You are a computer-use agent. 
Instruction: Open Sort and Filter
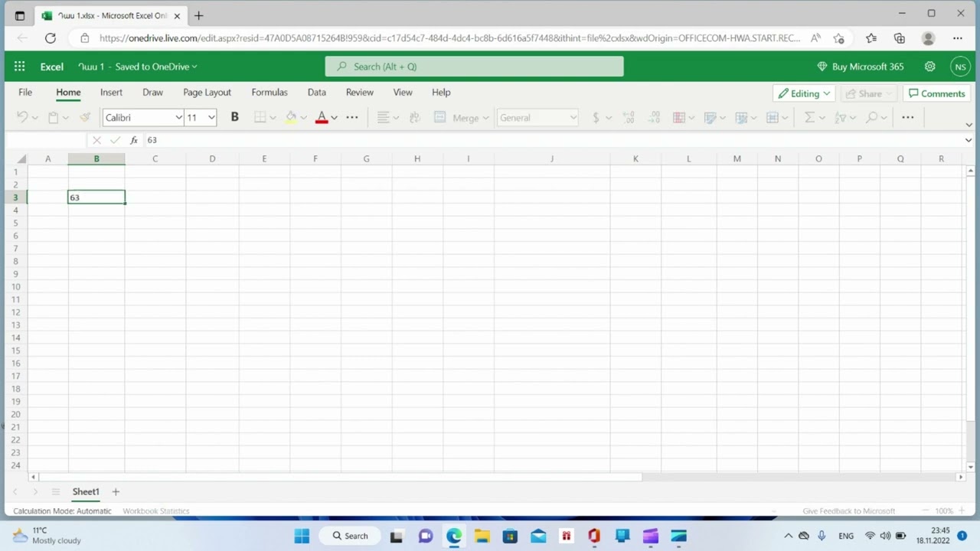pos(841,117)
